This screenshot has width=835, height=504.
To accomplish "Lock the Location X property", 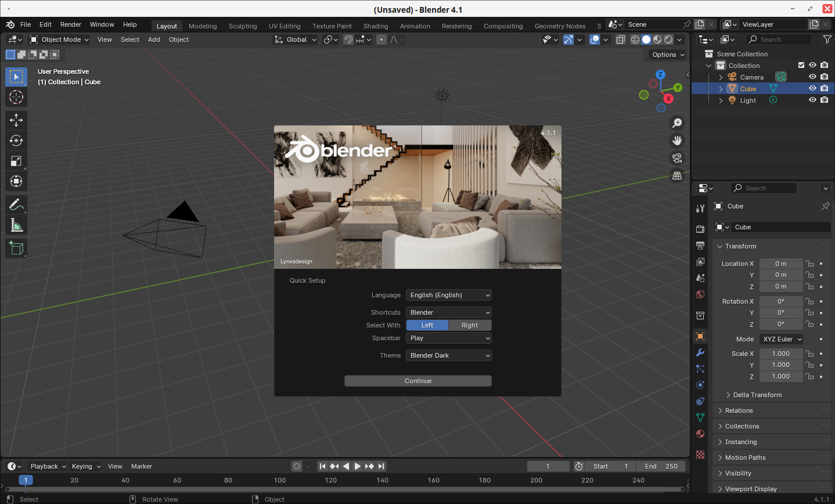I will click(x=809, y=264).
